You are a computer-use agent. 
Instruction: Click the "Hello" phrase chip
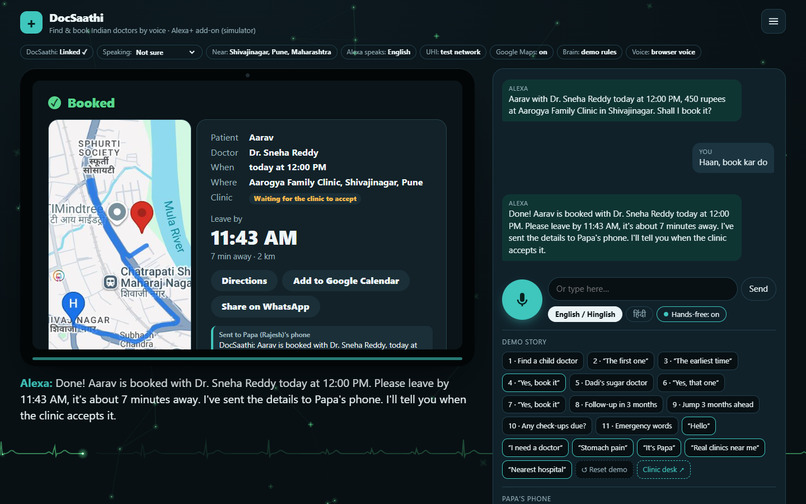(698, 426)
